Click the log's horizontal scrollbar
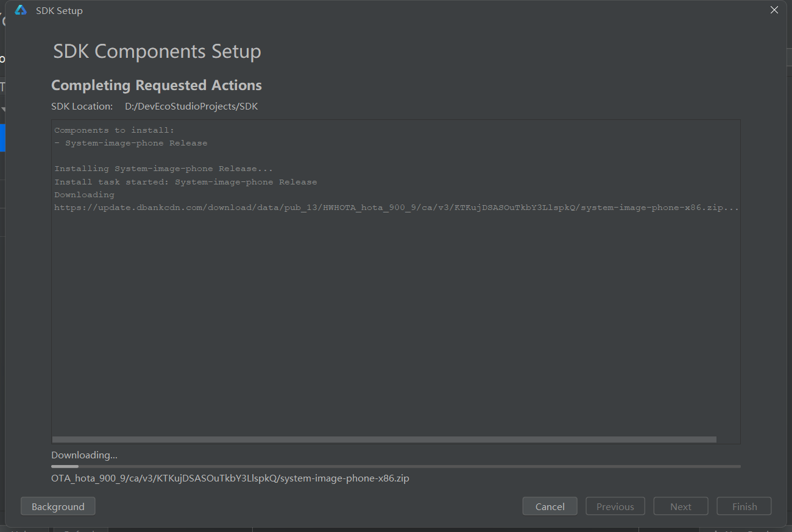 tap(384, 439)
